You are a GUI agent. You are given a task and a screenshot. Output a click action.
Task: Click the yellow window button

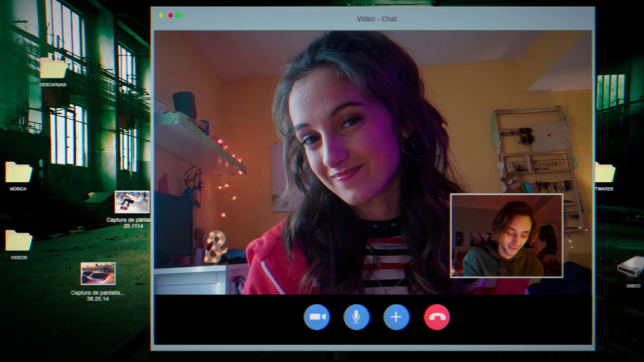tap(162, 15)
